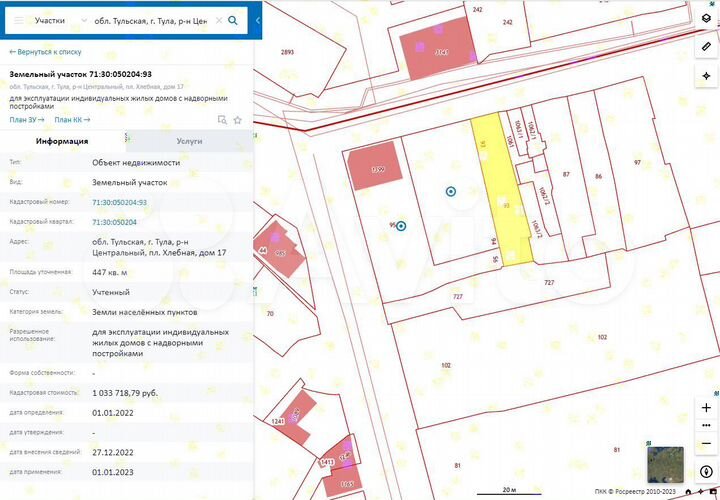Open cadastral number 71:30:050204:93 link
The width and height of the screenshot is (720, 500).
(119, 202)
